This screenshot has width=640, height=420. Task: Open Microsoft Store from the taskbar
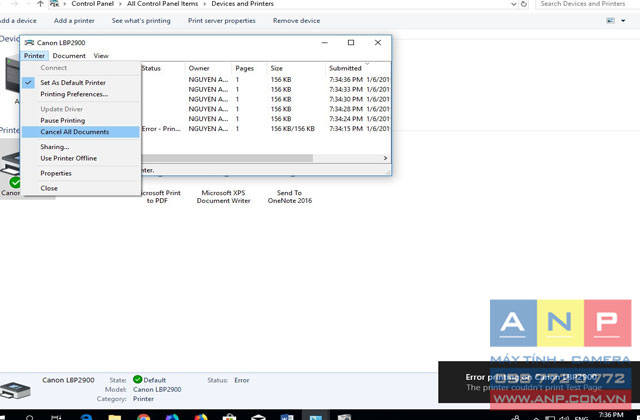pyautogui.click(x=229, y=417)
